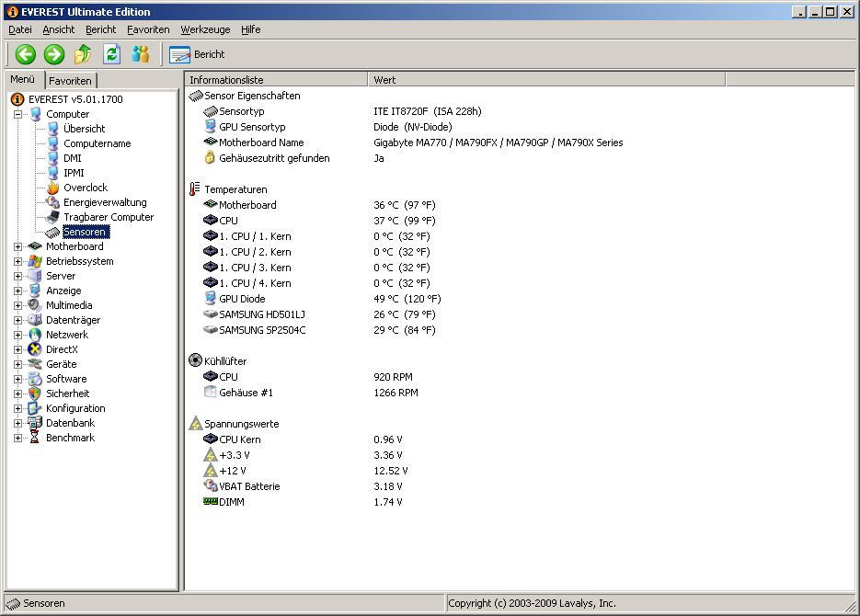Expand the Motherboard tree node
860x616 pixels.
pos(18,247)
